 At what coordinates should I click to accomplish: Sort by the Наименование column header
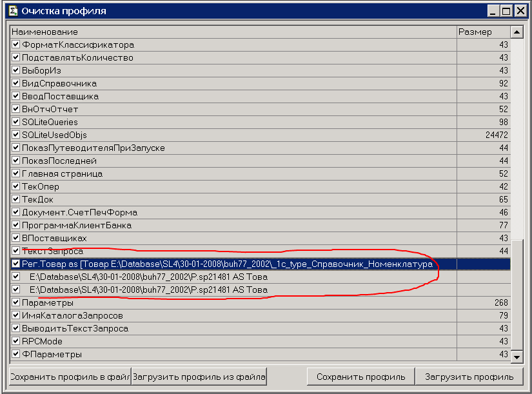(232, 32)
